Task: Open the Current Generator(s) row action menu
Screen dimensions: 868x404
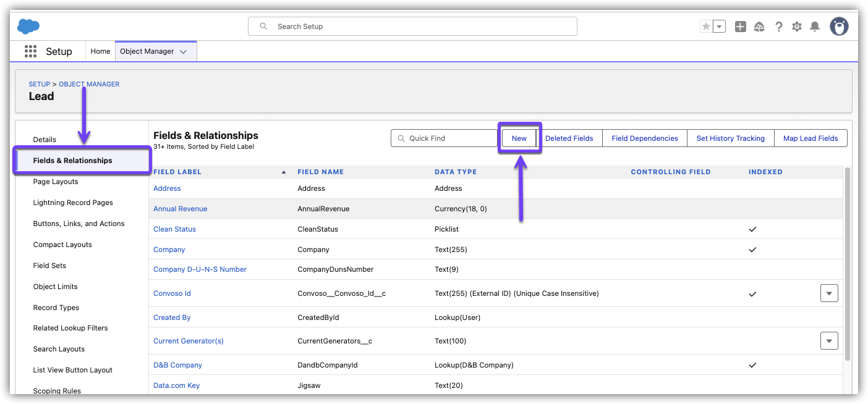Action: 829,340
